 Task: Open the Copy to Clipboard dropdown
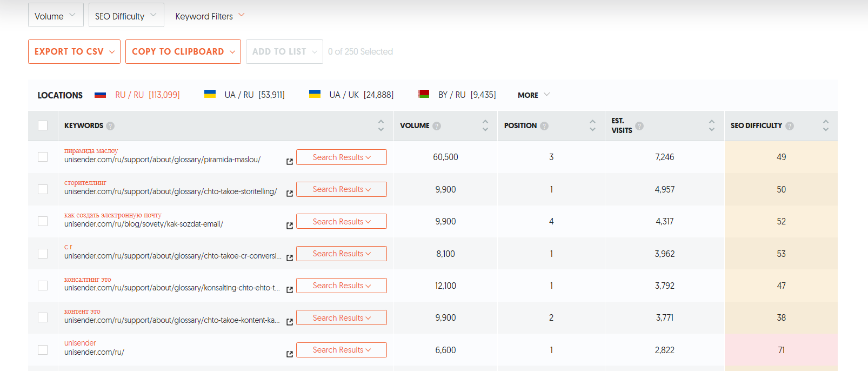[x=183, y=51]
